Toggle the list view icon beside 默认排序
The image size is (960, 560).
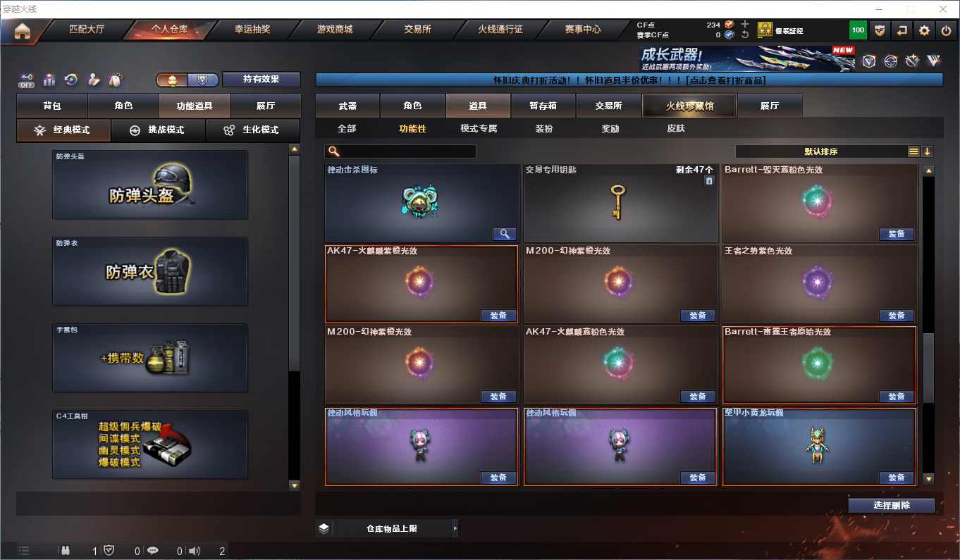pyautogui.click(x=913, y=151)
